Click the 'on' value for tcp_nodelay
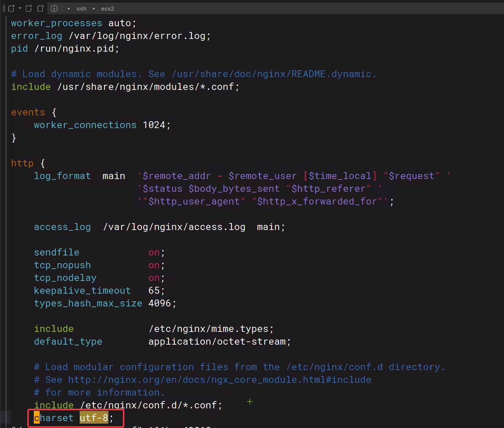Screen dimensions: 504x428 (x=154, y=278)
